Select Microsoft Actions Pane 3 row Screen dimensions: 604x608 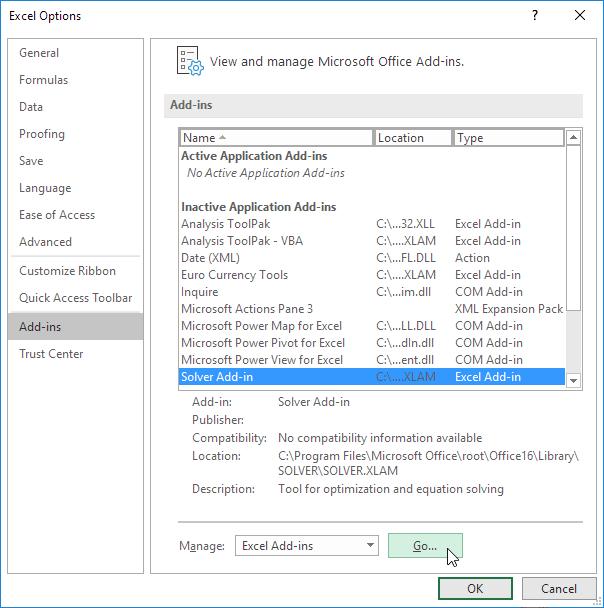click(372, 309)
